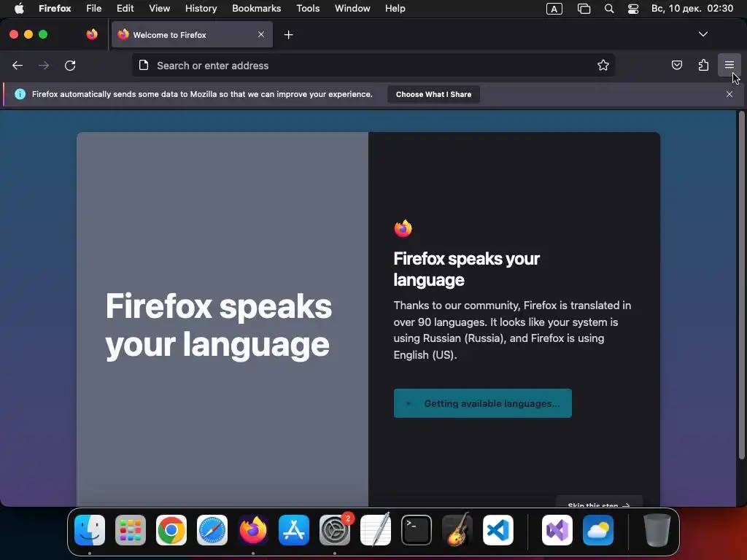Launch GarageBand from the Dock
This screenshot has width=747, height=560.
coord(457,530)
